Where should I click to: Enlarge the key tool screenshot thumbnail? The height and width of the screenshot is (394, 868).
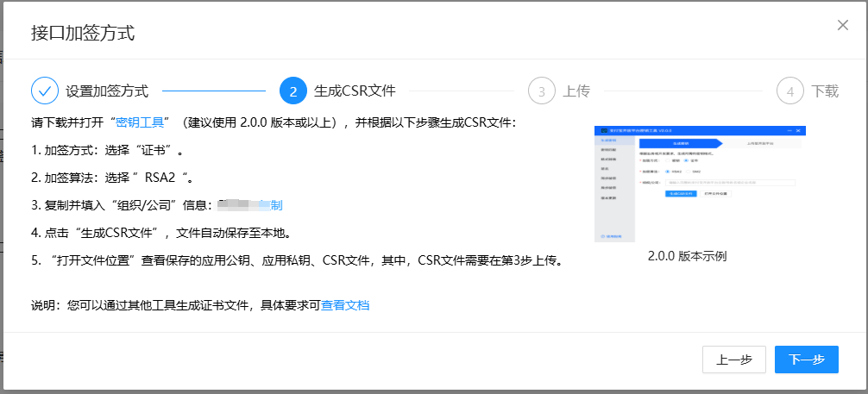tap(699, 184)
